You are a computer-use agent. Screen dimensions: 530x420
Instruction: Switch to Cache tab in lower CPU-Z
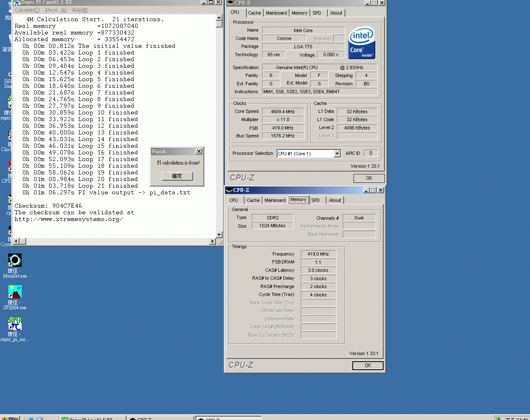[x=253, y=200]
